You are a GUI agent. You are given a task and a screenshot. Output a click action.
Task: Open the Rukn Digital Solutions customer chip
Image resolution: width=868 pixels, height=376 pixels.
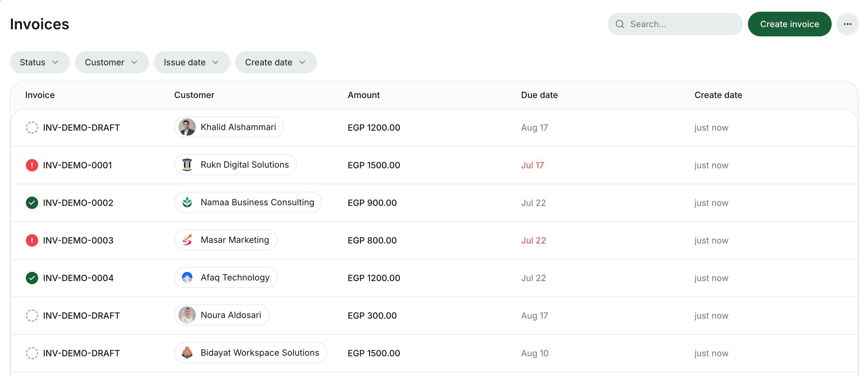[x=235, y=165]
